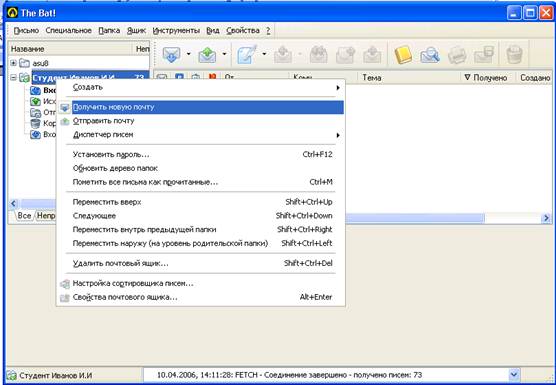
Task: Click the FETCH connection log text
Action: pyautogui.click(x=289, y=375)
